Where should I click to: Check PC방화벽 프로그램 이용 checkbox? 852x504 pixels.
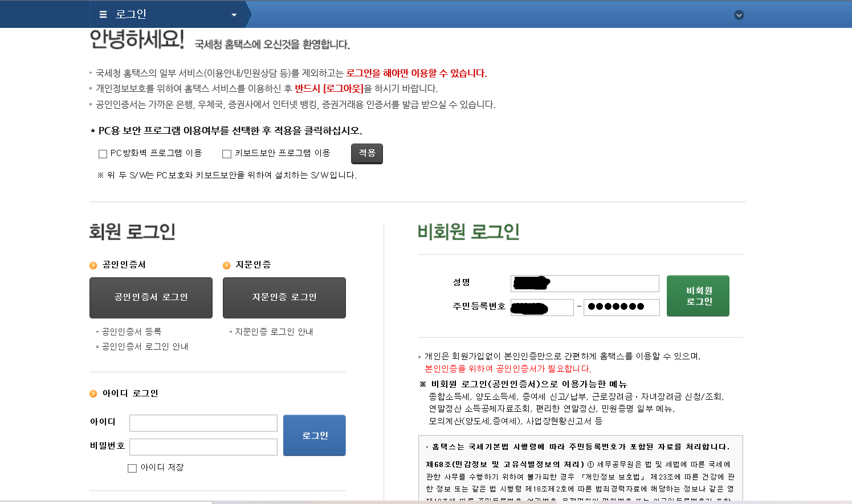coord(103,154)
